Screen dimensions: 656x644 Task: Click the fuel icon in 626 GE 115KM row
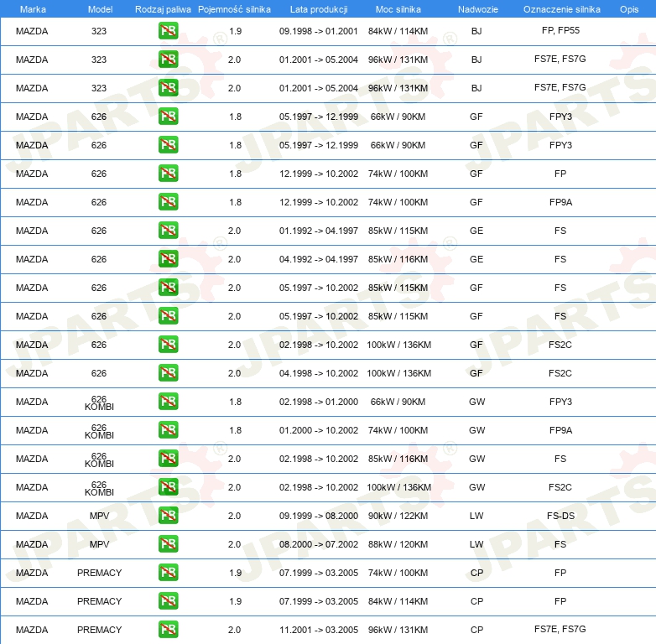coord(168,231)
